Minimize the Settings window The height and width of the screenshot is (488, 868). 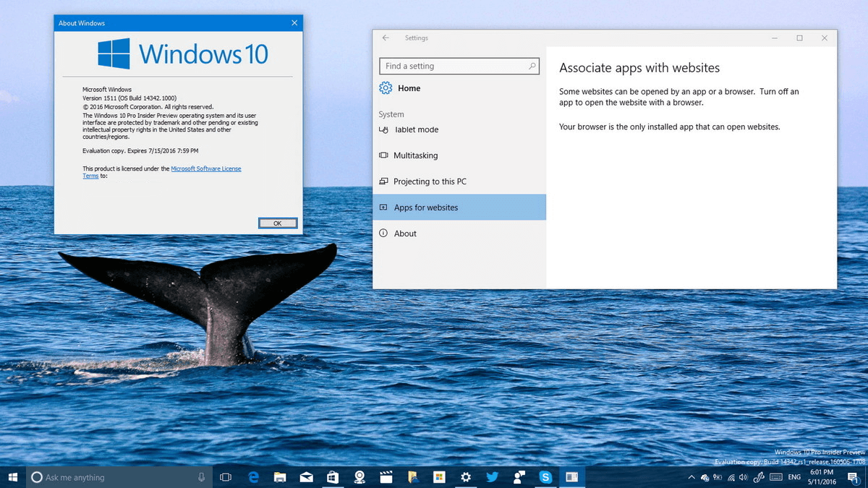[774, 38]
